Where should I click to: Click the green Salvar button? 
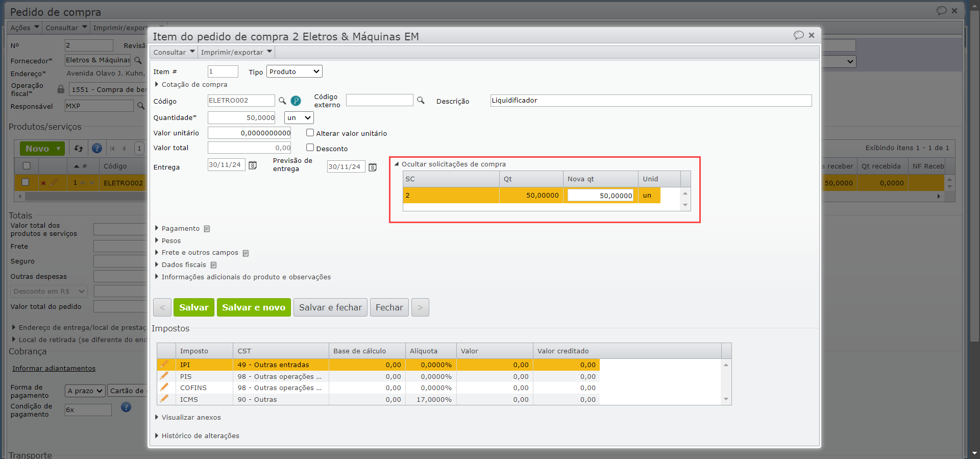click(x=194, y=307)
